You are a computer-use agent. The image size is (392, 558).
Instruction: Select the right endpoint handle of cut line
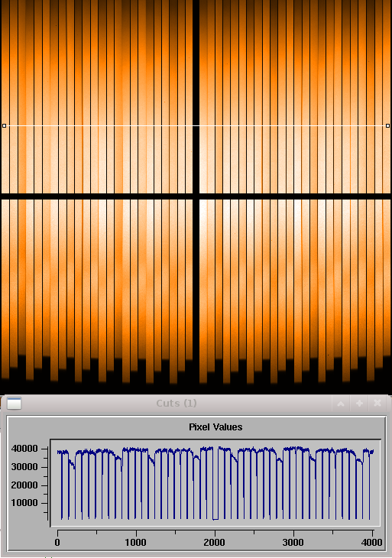387,125
